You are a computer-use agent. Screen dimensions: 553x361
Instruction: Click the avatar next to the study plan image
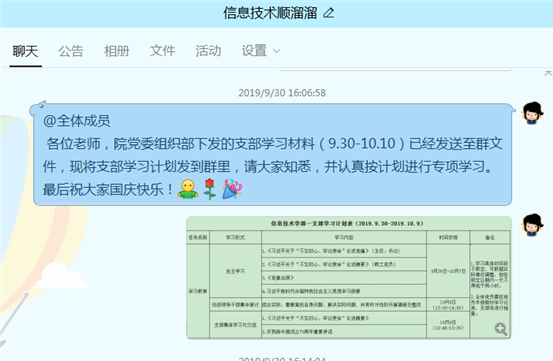(533, 225)
